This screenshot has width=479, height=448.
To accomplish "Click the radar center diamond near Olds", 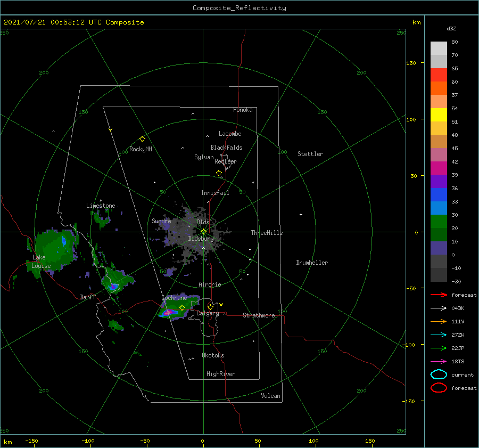I will [x=203, y=232].
